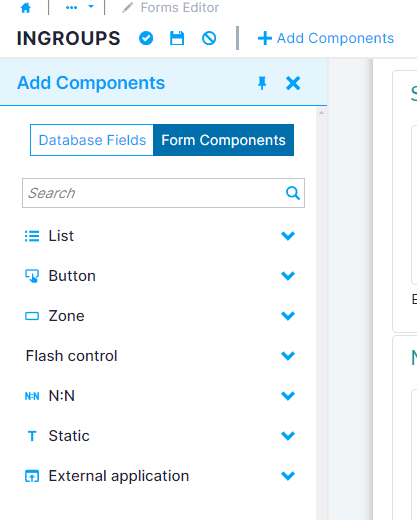Expand the Button component chevron
Screen dimensions: 417x520
click(288, 276)
